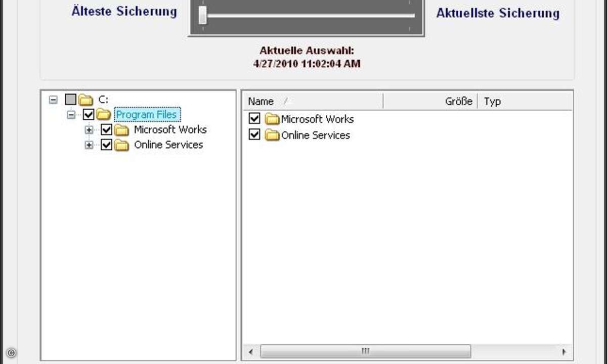
Task: Uncheck the Program Files checkbox in tree
Action: 89,115
